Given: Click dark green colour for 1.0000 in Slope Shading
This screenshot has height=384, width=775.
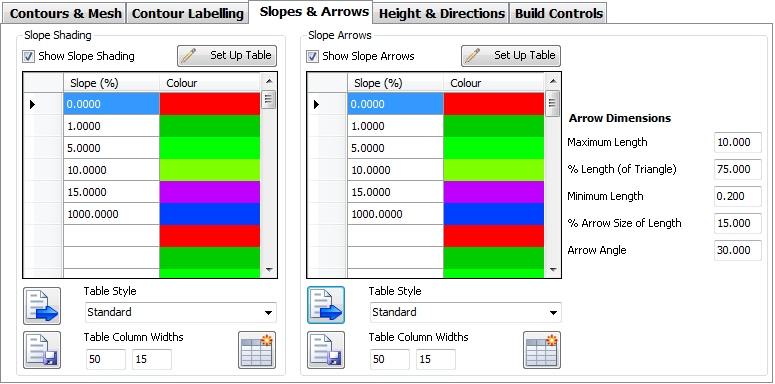Looking at the screenshot, I should 210,126.
